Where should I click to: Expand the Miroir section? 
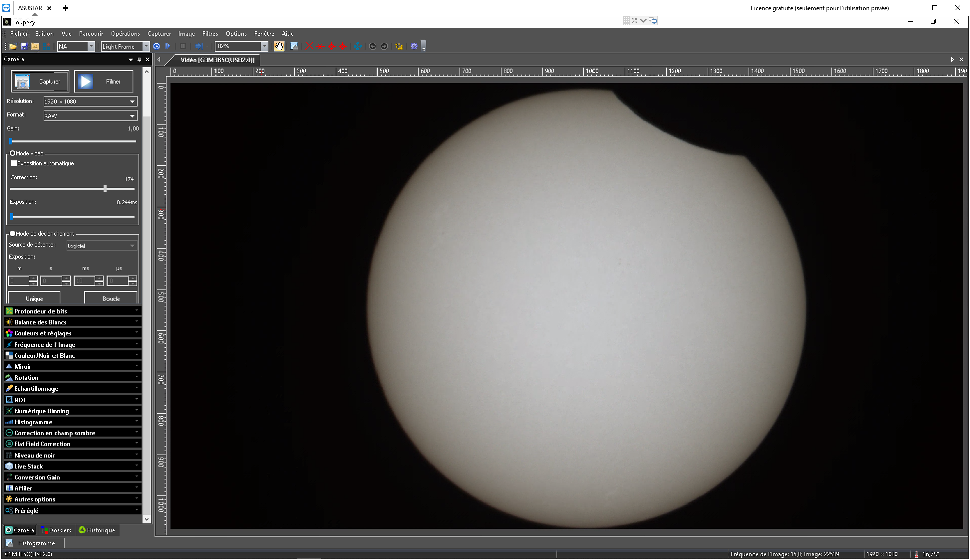73,366
